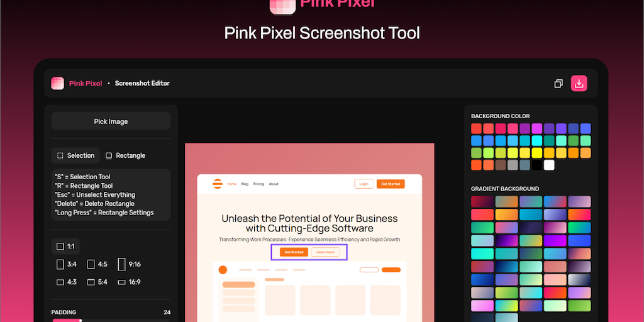Set the 16:9 widescreen aspect ratio
644x322 pixels.
[129, 282]
